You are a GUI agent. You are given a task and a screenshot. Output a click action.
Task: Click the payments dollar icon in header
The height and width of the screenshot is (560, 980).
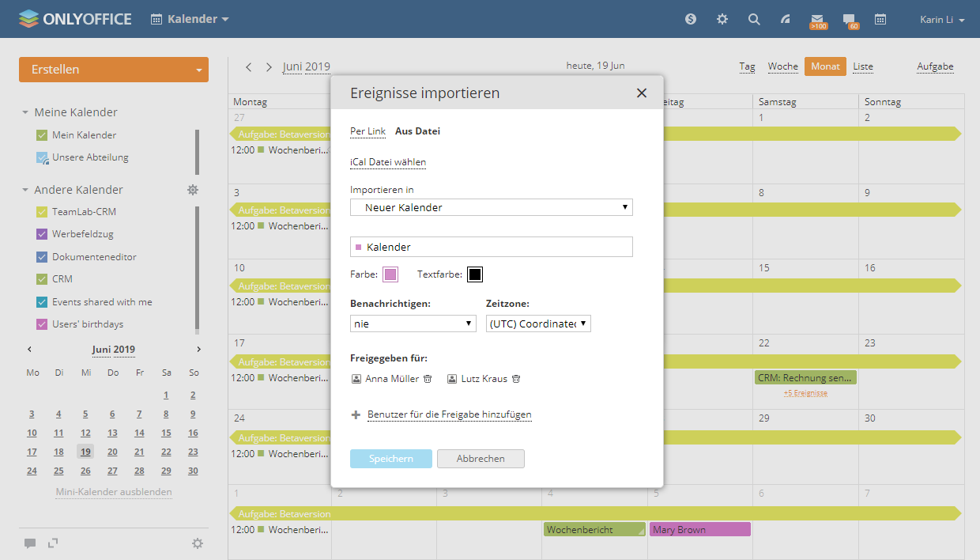tap(691, 19)
